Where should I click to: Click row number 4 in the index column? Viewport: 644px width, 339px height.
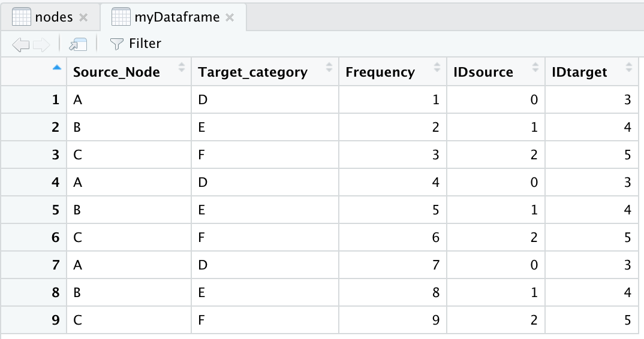click(55, 182)
